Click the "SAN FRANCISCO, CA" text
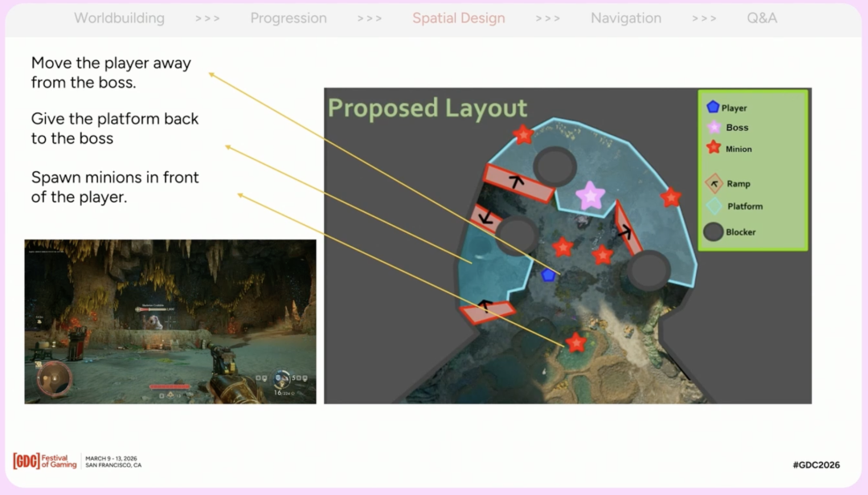868x495 pixels. 113,465
